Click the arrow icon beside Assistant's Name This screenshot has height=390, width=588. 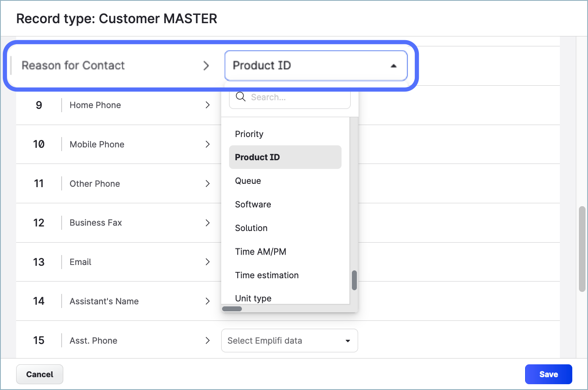coord(208,301)
